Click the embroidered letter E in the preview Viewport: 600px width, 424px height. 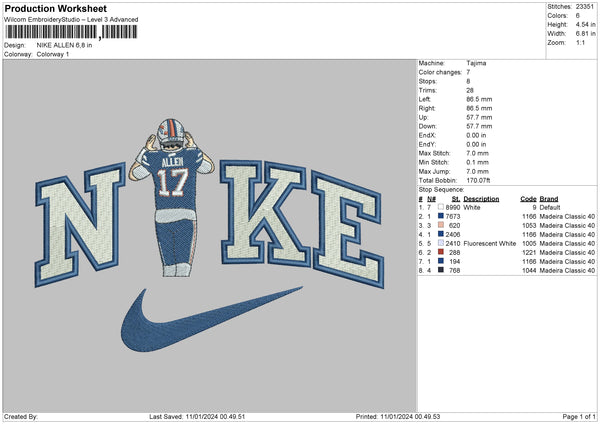tap(347, 230)
